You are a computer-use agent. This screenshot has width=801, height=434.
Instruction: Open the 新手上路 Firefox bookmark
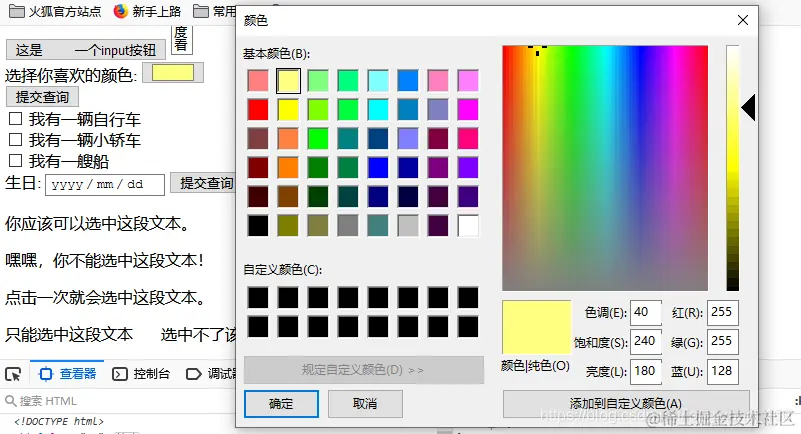[x=148, y=11]
